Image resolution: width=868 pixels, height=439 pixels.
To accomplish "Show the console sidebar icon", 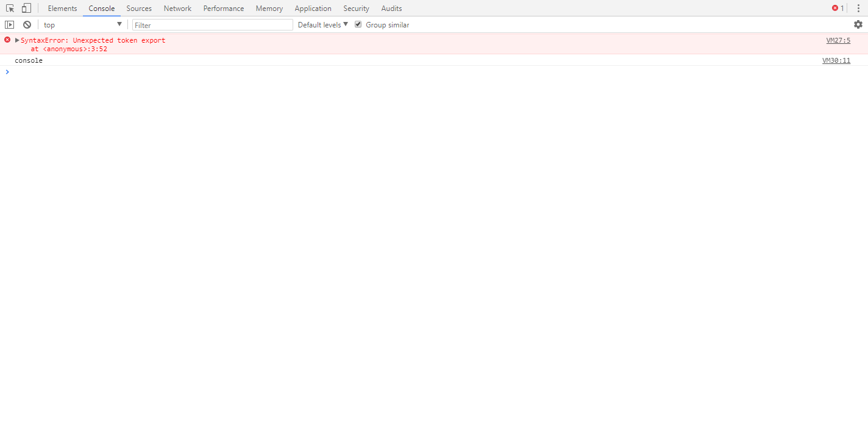I will tap(9, 24).
